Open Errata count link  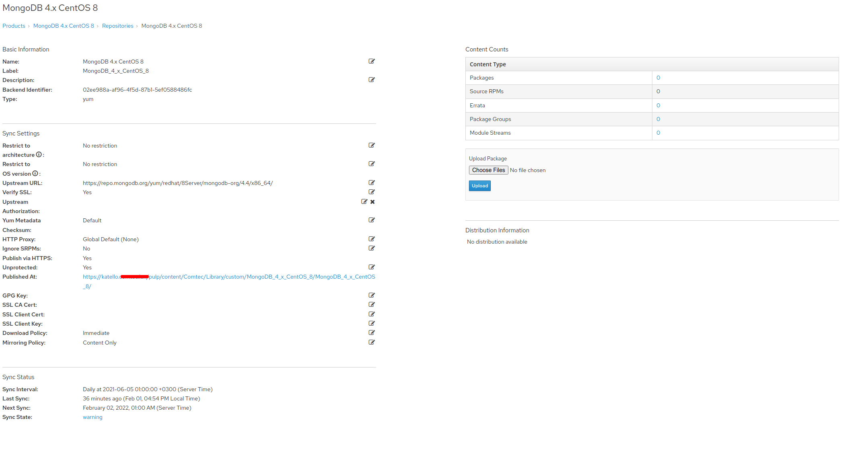(x=658, y=105)
